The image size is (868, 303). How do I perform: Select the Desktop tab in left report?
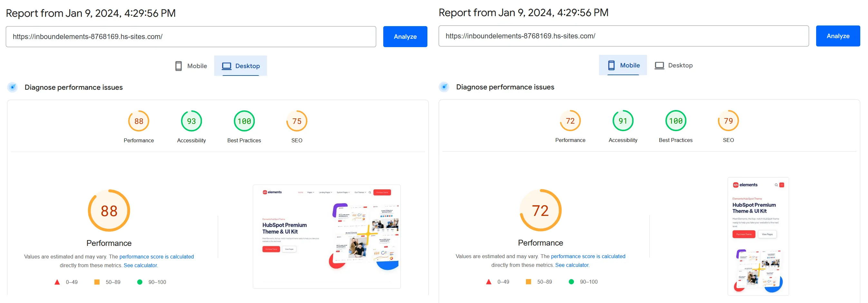click(241, 66)
